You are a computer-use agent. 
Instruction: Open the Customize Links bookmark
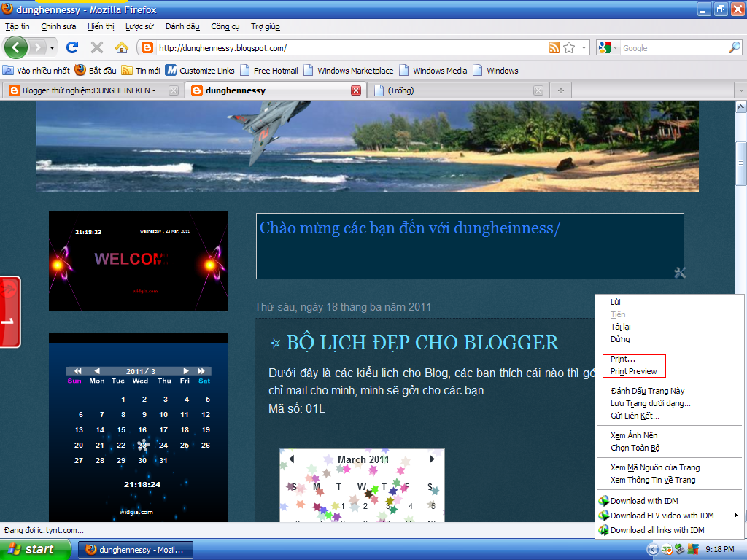[x=200, y=71]
